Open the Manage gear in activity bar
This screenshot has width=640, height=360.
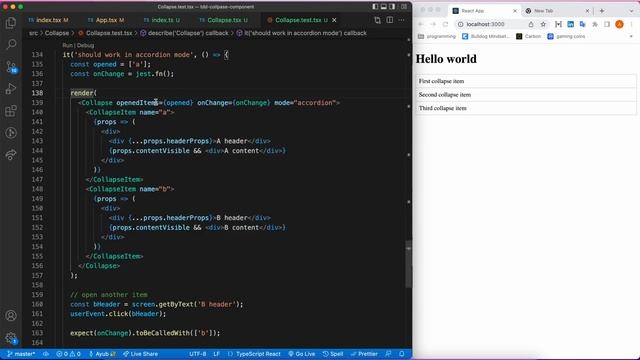11,338
